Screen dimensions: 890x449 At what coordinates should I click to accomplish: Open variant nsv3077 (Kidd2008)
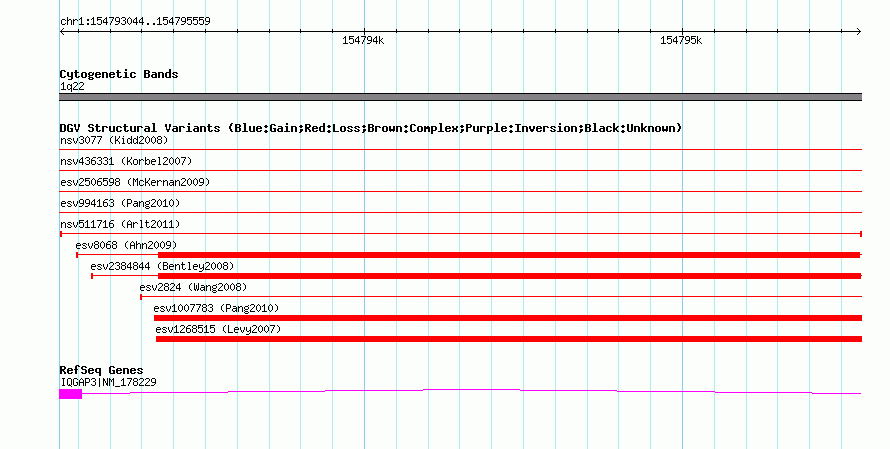[x=114, y=140]
